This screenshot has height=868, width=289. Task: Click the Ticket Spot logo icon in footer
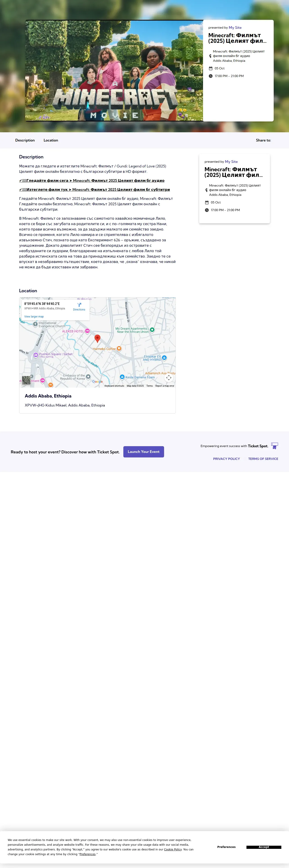(x=275, y=446)
